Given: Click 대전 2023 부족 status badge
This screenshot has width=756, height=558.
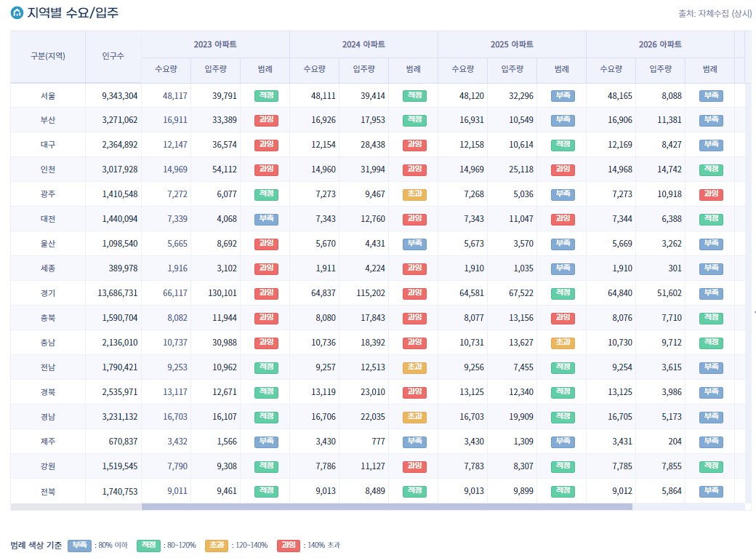Looking at the screenshot, I should point(266,219).
